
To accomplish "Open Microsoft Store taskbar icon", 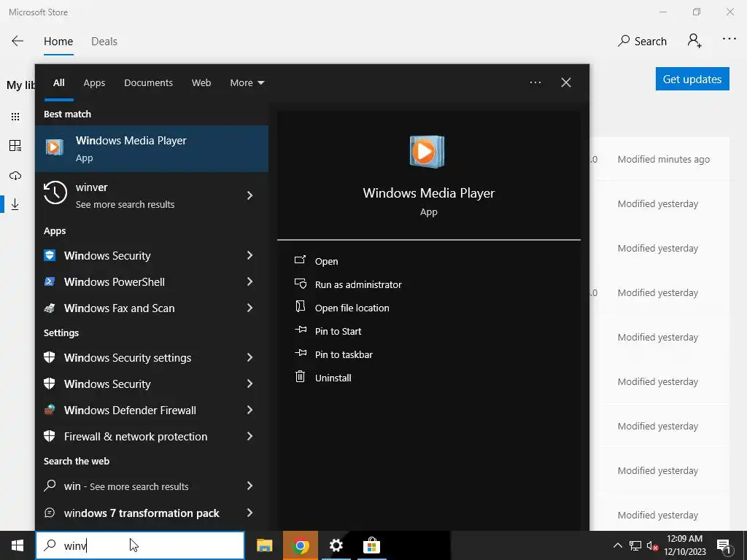I will pos(371,545).
